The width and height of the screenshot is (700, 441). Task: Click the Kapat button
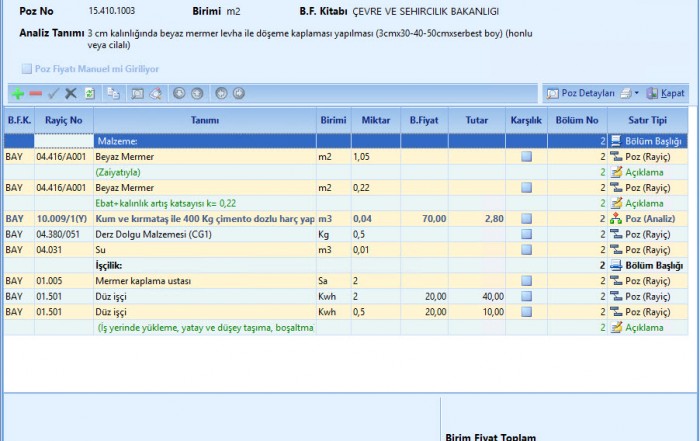click(x=667, y=93)
